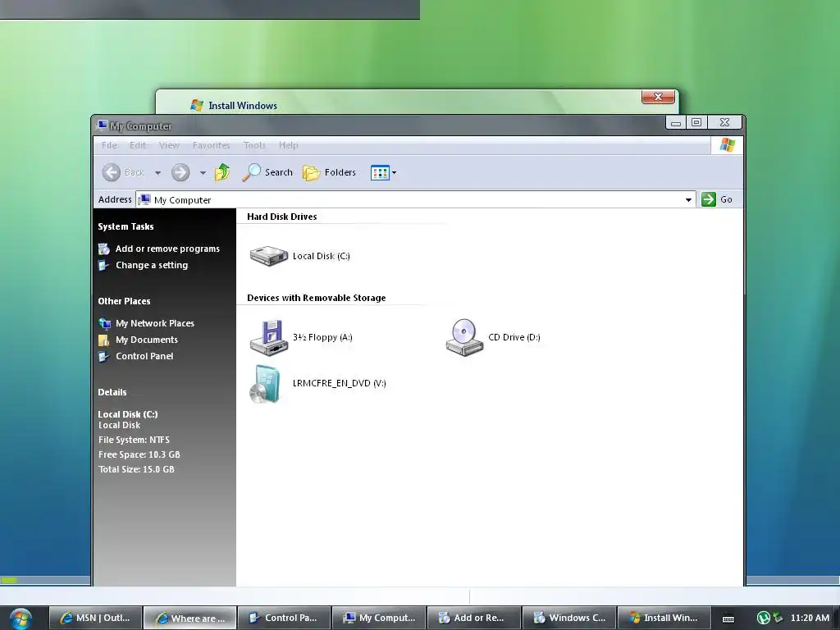
Task: Click Change a setting link
Action: click(152, 265)
